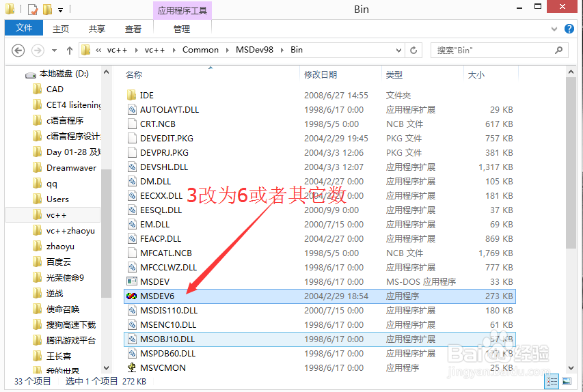Click Common in the address breadcrumb
Screen dimensions: 583x392
[x=200, y=50]
